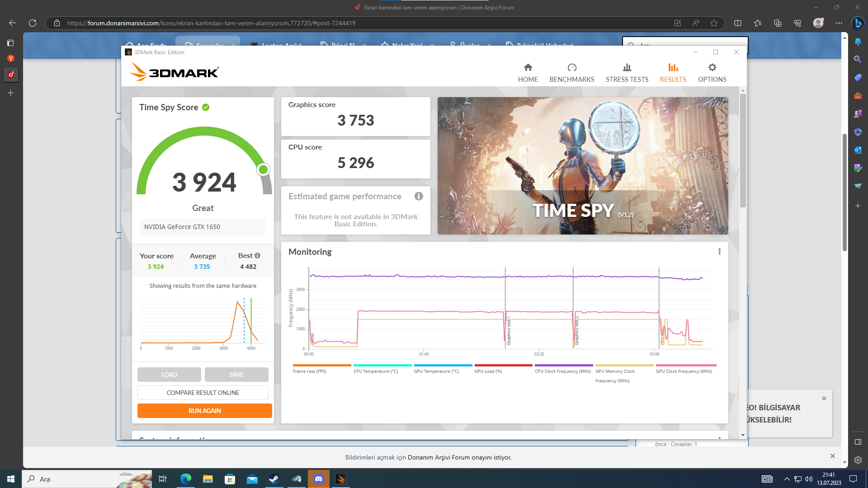Open Outlook in Edge sidebar
The image size is (868, 488).
coord(858,150)
